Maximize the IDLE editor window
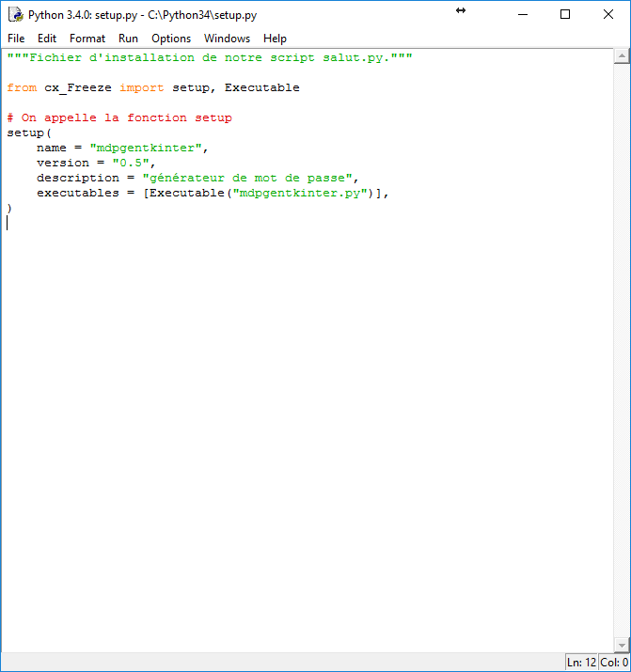This screenshot has width=631, height=672. [x=565, y=15]
